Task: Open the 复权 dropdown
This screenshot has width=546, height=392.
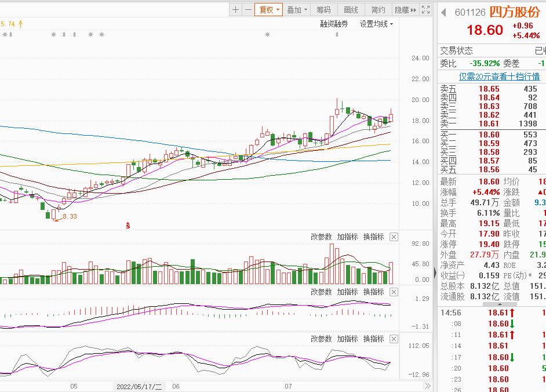Action: click(x=269, y=10)
